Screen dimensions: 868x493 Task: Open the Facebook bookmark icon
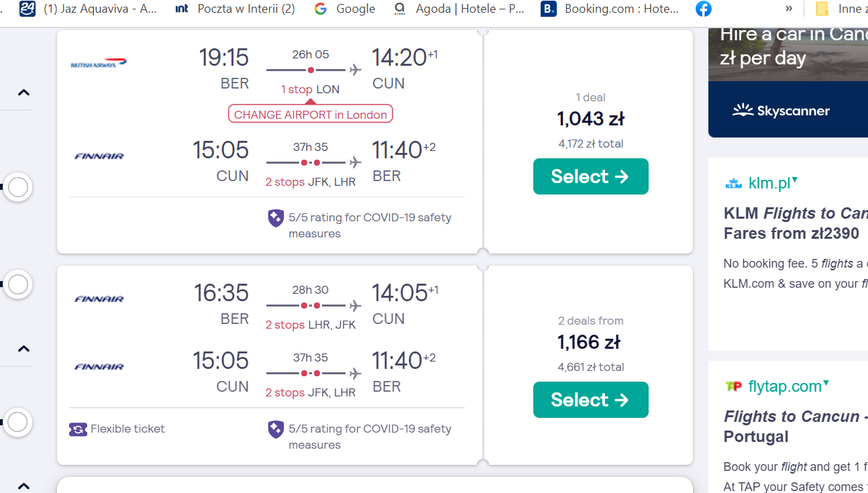pos(704,9)
